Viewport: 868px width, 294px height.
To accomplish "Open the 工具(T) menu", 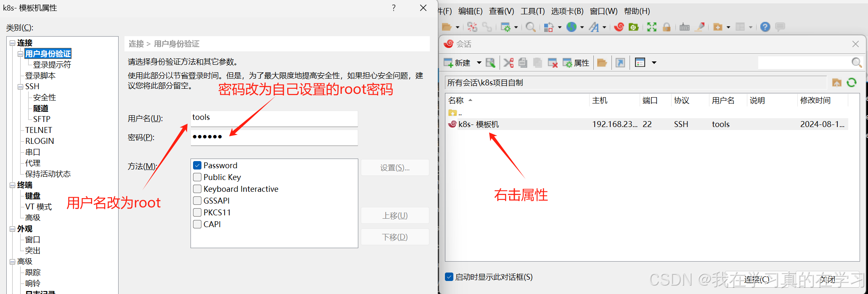I will click(x=532, y=11).
